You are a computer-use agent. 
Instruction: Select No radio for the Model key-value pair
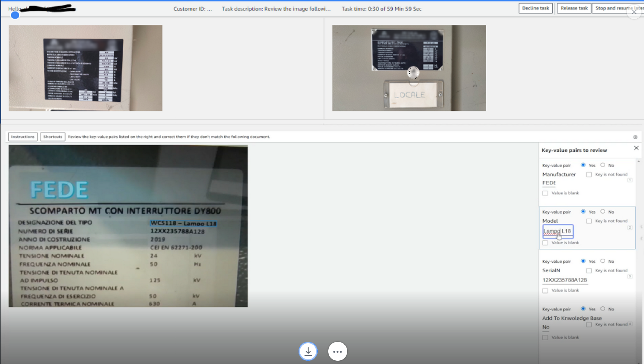pyautogui.click(x=603, y=211)
